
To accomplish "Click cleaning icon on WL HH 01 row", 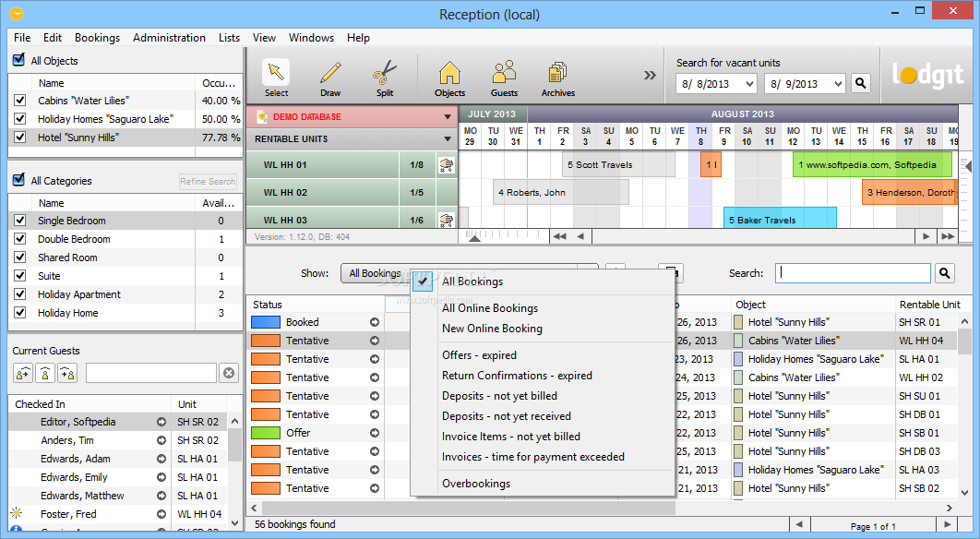I will [x=447, y=165].
